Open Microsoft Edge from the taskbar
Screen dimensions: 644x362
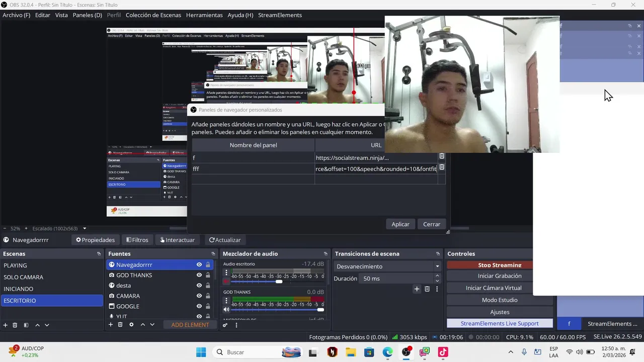click(x=387, y=352)
